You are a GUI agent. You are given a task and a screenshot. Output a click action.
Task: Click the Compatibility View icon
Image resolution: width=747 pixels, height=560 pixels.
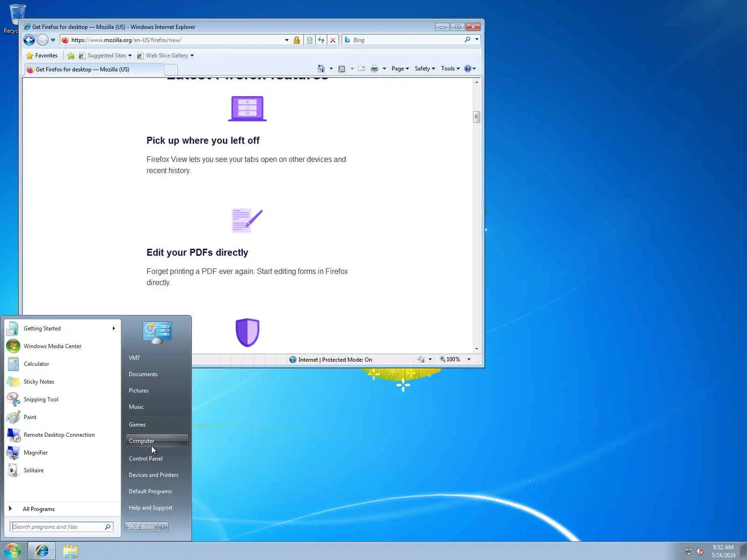(x=310, y=40)
